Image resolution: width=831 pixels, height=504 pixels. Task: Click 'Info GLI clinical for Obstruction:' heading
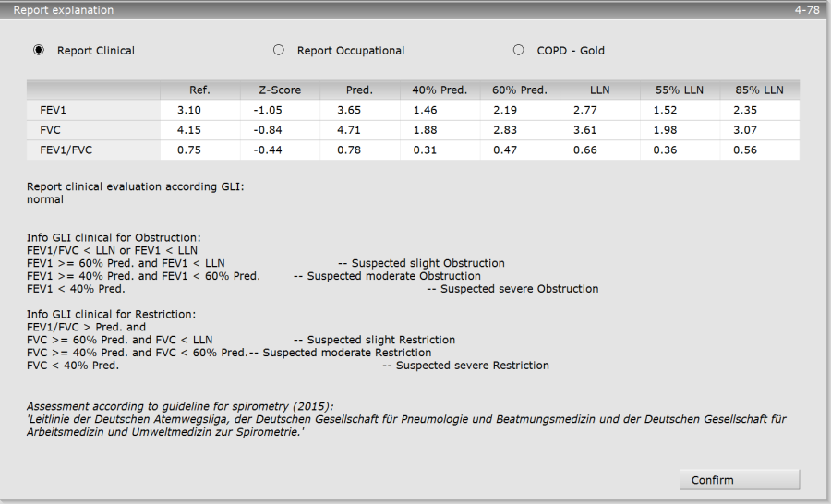coord(114,237)
